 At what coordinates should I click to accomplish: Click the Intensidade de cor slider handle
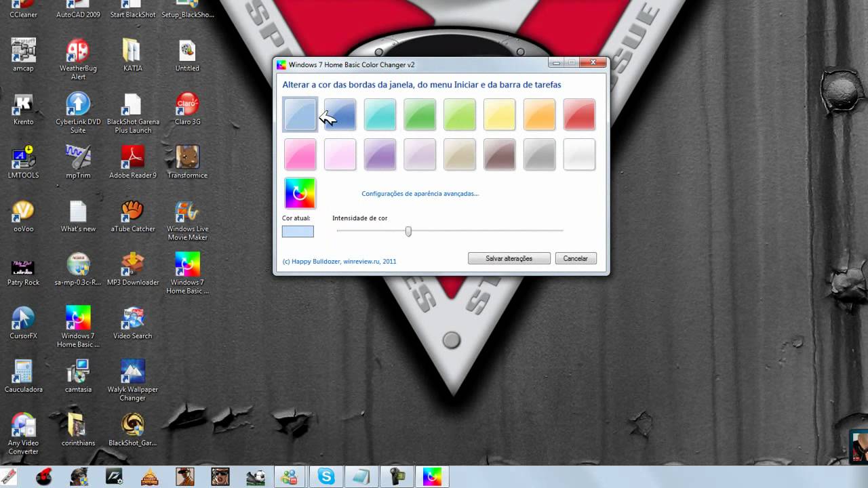[408, 231]
